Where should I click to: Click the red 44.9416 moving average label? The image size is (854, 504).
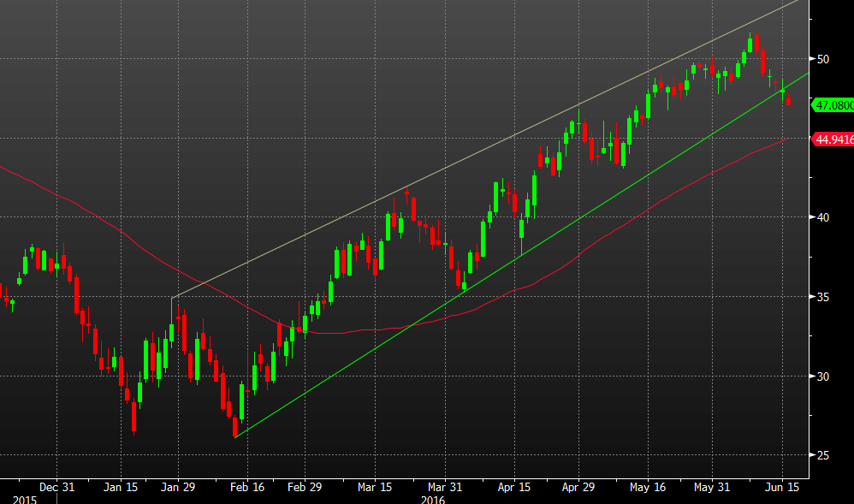[x=833, y=139]
